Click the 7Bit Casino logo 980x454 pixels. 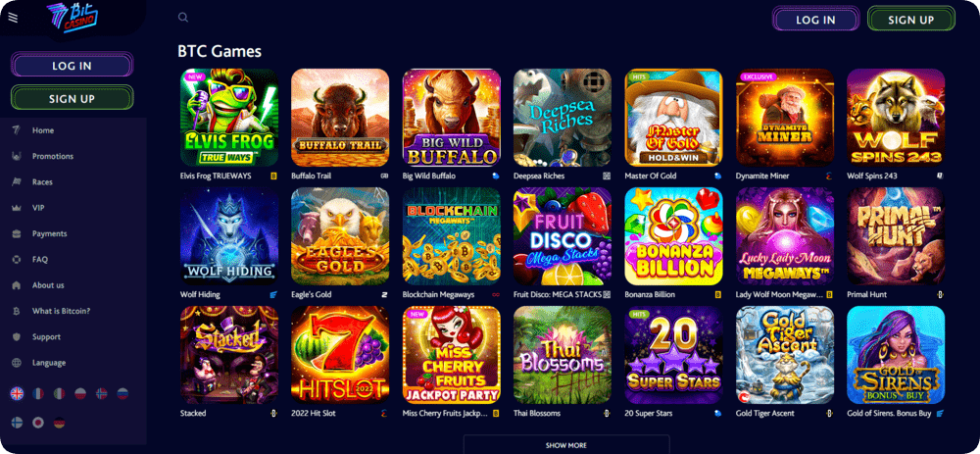72,18
